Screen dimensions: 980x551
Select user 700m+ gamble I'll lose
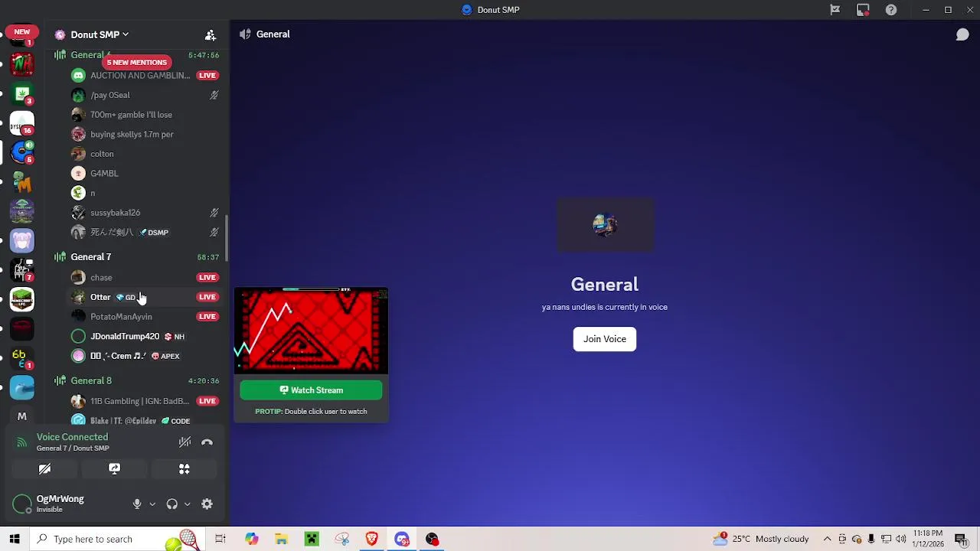click(131, 115)
